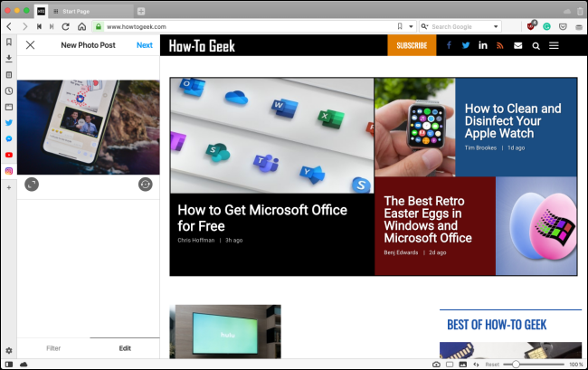Open the Twitter web panel
This screenshot has width=588, height=370.
[9, 123]
